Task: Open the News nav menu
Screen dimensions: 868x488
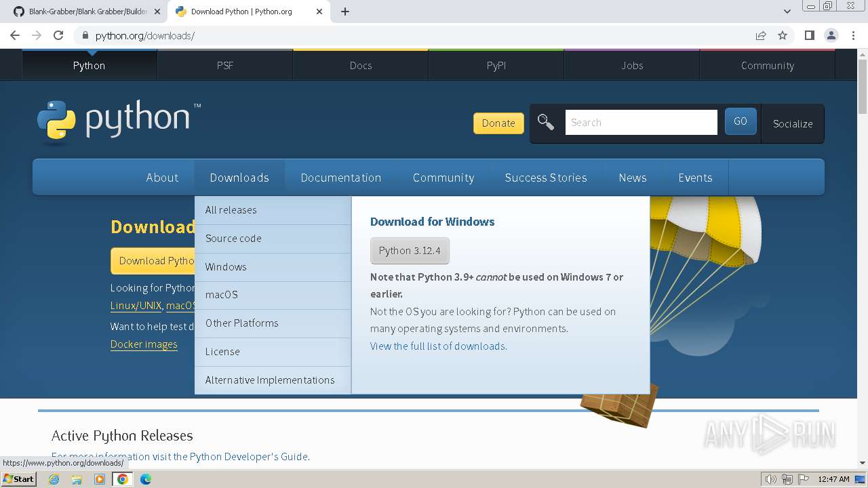Action: pos(633,178)
